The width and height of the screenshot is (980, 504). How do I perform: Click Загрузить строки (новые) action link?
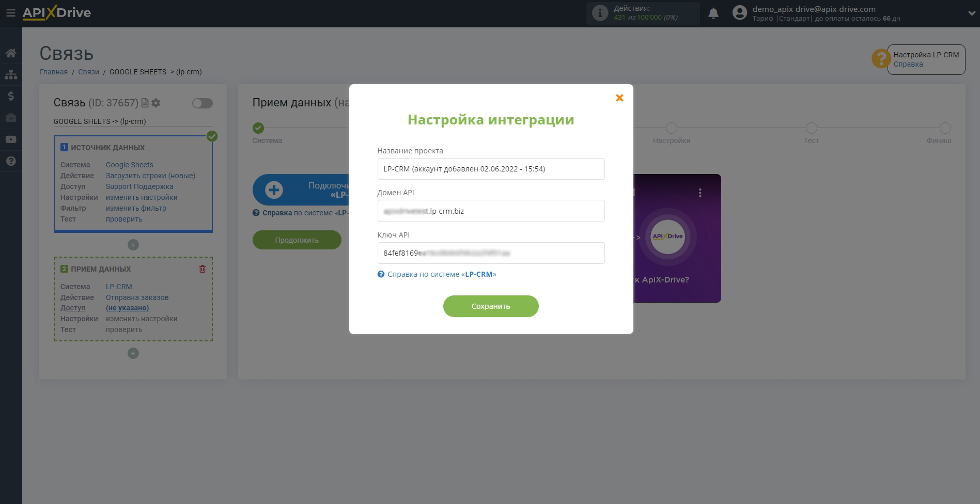(151, 176)
